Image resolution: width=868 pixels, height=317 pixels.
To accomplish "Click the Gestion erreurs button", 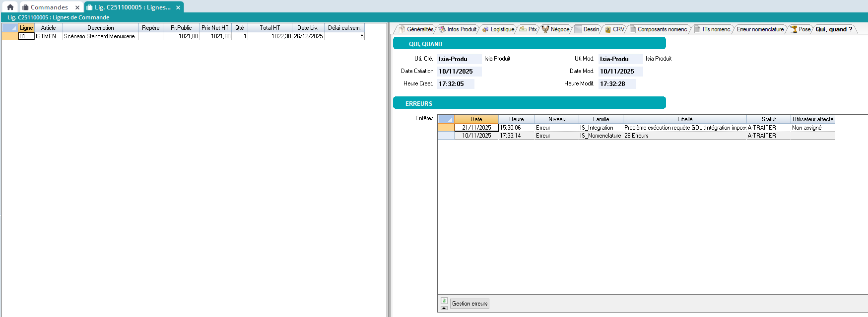I will (x=469, y=304).
